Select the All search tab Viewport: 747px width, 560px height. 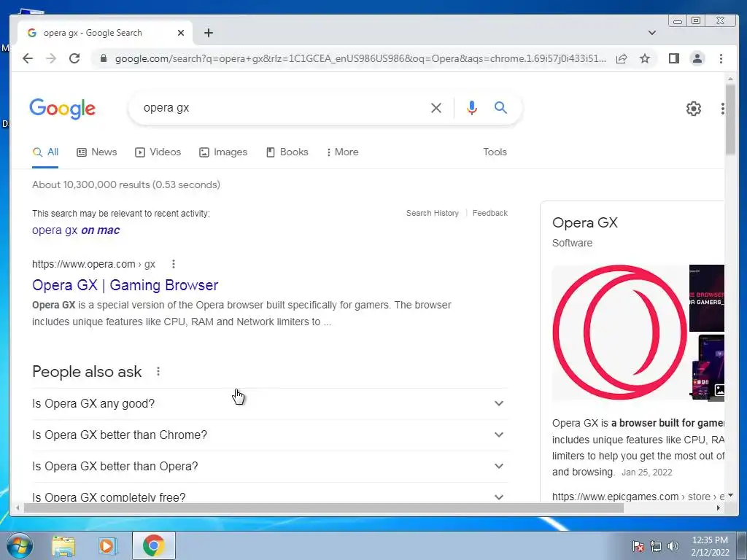point(45,152)
